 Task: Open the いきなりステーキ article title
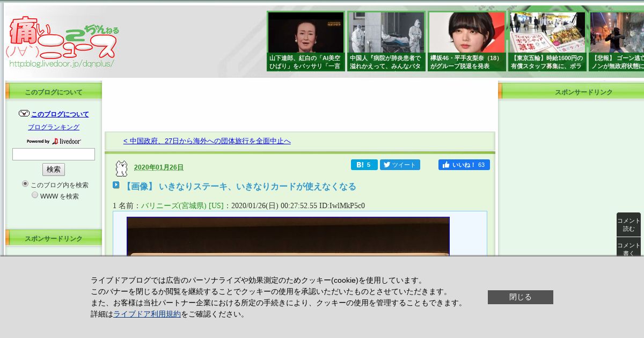click(x=239, y=187)
